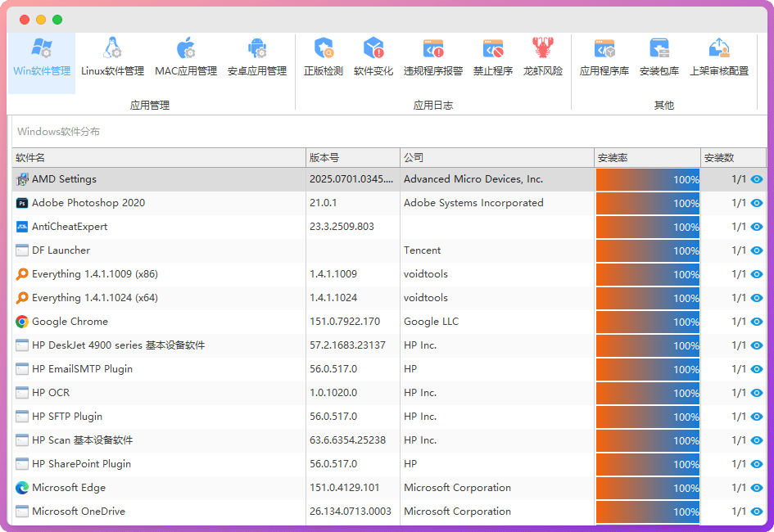This screenshot has width=774, height=532.
Task: Click the AMD Settings row icon
Action: (x=22, y=179)
